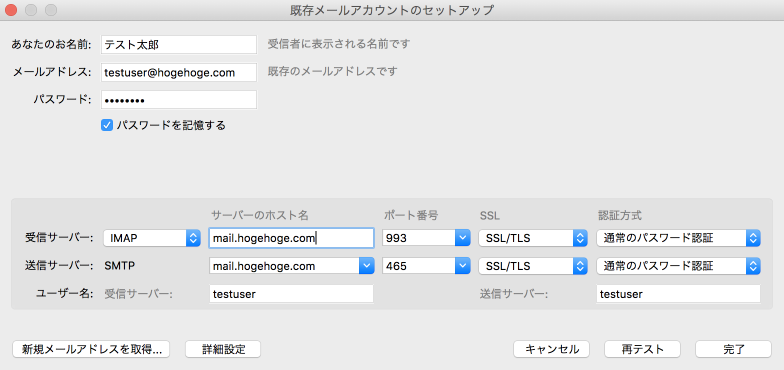Click the 送信サーバー: row label beside SMTP
The width and height of the screenshot is (784, 370).
(59, 266)
